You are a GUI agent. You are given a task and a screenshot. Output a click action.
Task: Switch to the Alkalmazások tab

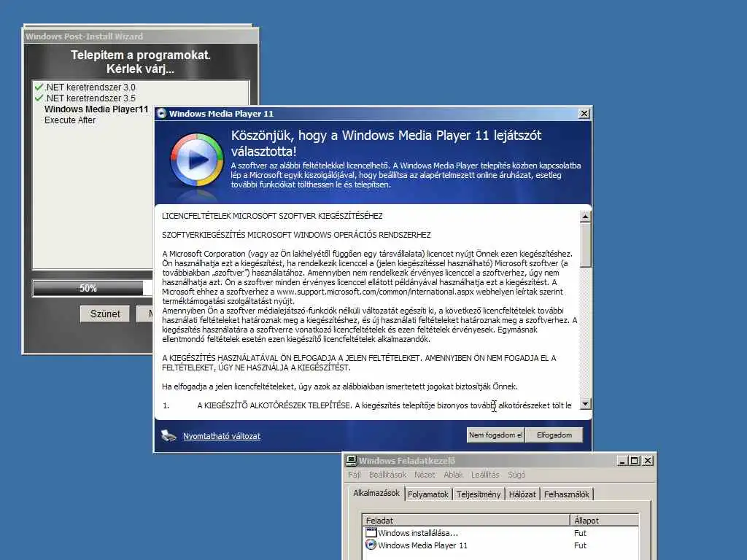pyautogui.click(x=376, y=494)
